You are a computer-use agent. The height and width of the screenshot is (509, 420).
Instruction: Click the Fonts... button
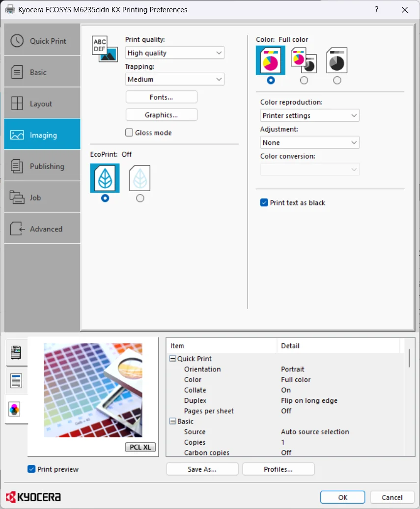point(161,97)
